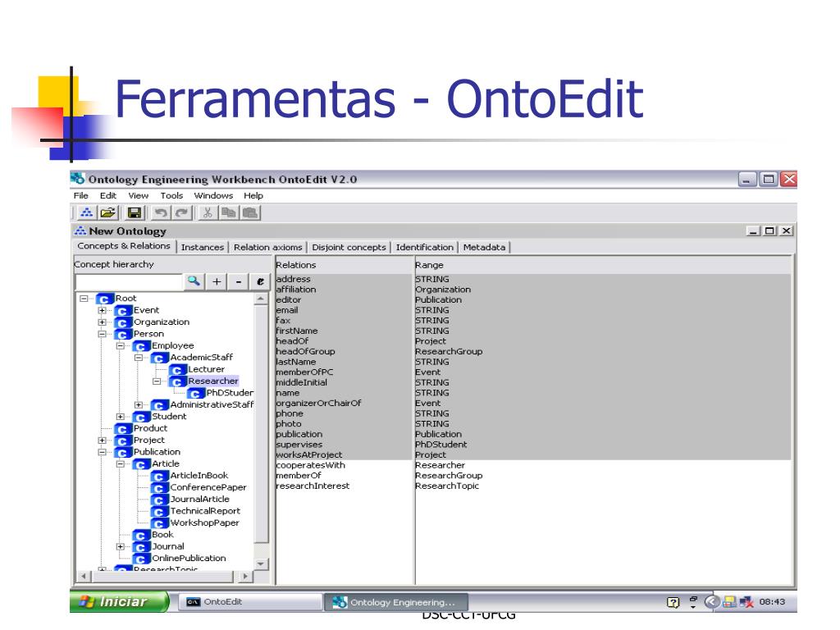This screenshot has width=840, height=630.
Task: Expand the Project node
Action: click(102, 440)
